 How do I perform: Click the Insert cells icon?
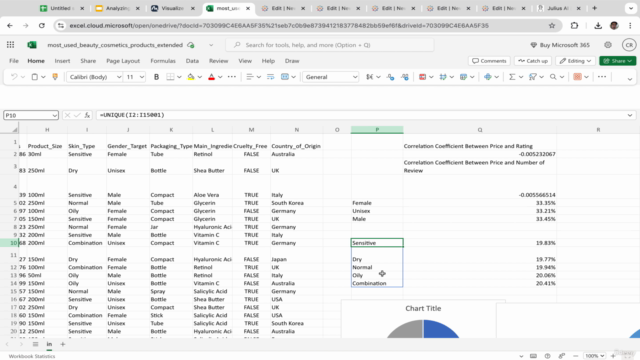488,77
